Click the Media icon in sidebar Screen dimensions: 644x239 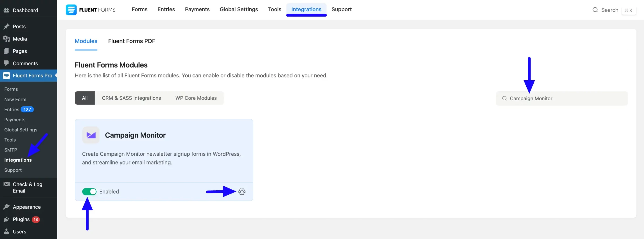tap(7, 39)
